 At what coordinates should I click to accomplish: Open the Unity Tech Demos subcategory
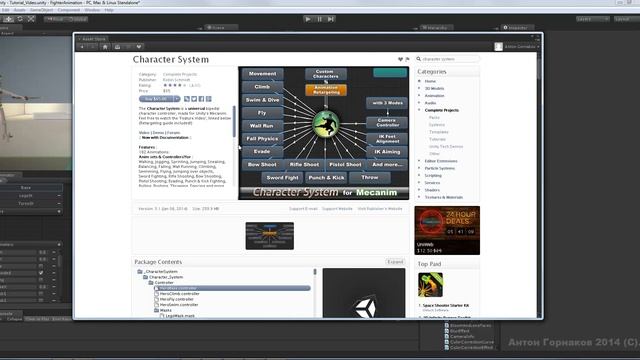pyautogui.click(x=446, y=147)
